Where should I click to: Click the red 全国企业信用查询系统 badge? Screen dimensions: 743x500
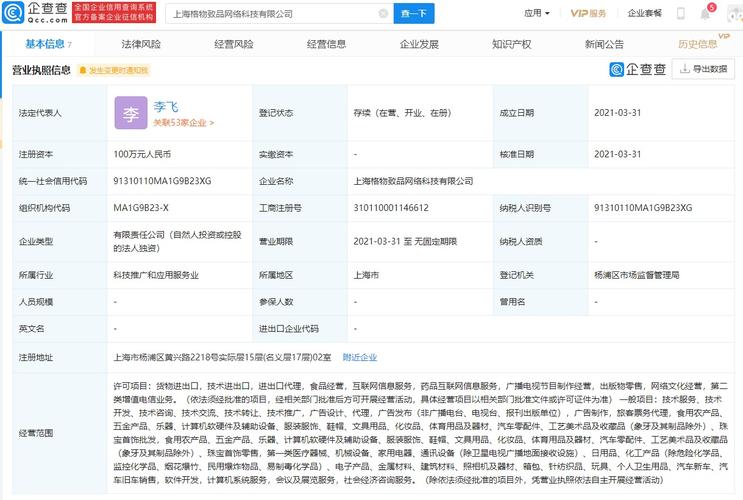coord(114,12)
